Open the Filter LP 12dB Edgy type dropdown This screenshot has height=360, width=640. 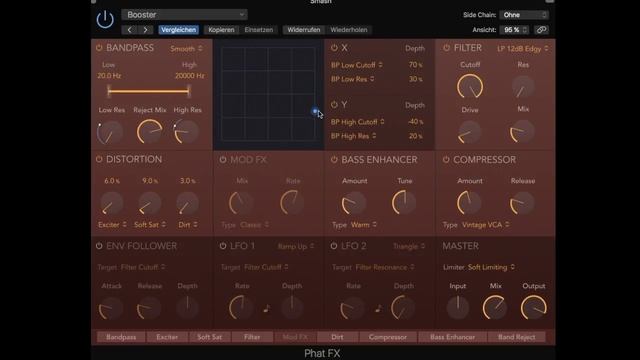(x=523, y=49)
